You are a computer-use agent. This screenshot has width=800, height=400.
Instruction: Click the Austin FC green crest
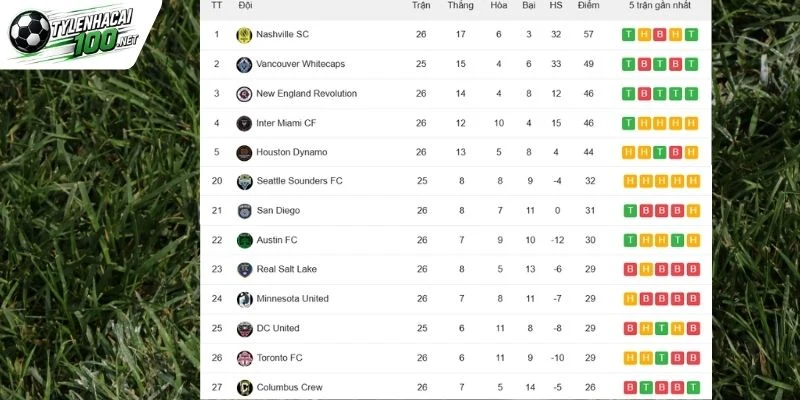pos(244,240)
